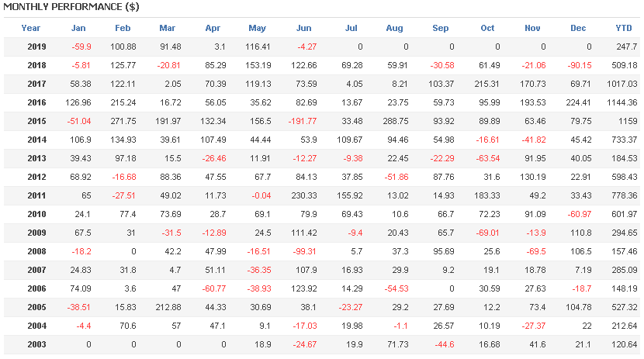This screenshot has width=644, height=359.
Task: Click the Dec column header
Action: pyautogui.click(x=578, y=28)
